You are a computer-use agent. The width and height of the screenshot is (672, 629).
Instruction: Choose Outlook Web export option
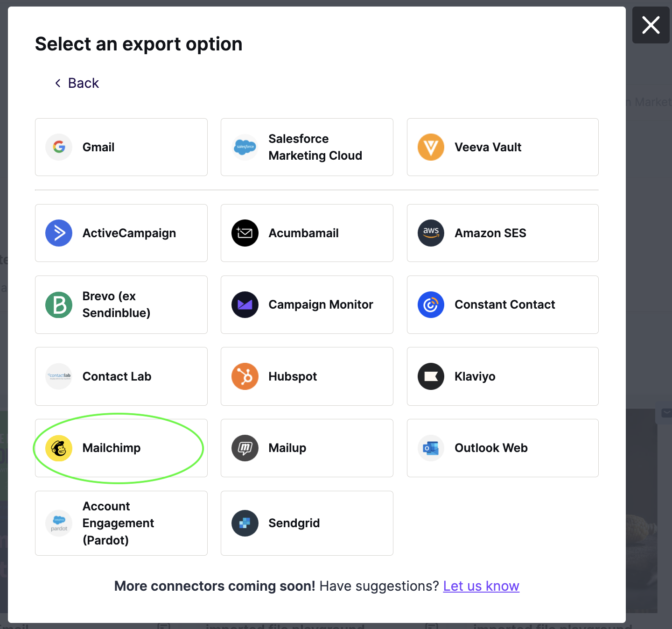pos(503,448)
